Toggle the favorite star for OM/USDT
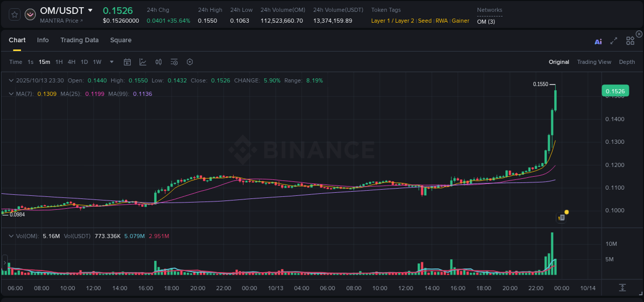Viewport: 644px width, 302px height. tap(14, 15)
